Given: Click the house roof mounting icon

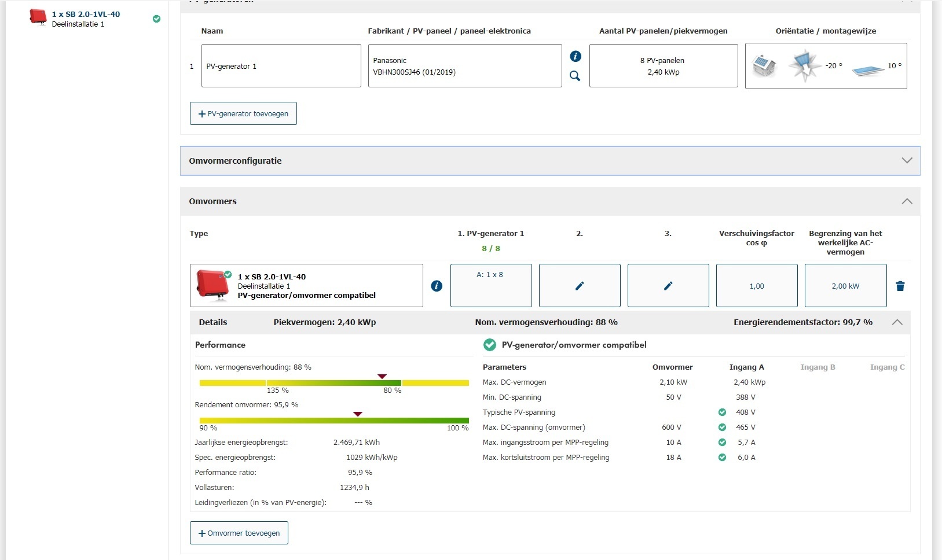Looking at the screenshot, I should 764,66.
